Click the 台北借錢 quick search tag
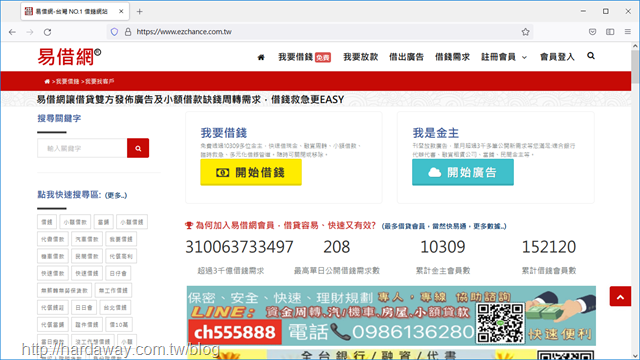The image size is (640, 360). click(x=116, y=308)
